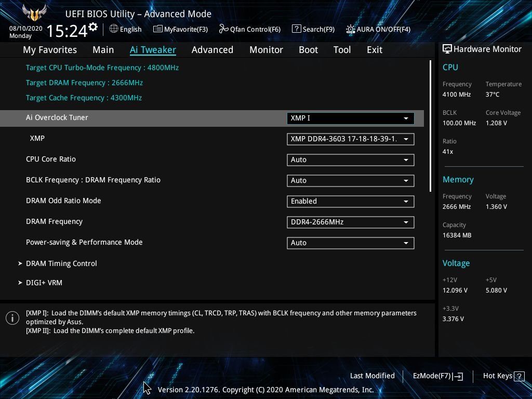The width and height of the screenshot is (532, 399).
Task: Click the TUF logo emblem
Action: point(34,13)
